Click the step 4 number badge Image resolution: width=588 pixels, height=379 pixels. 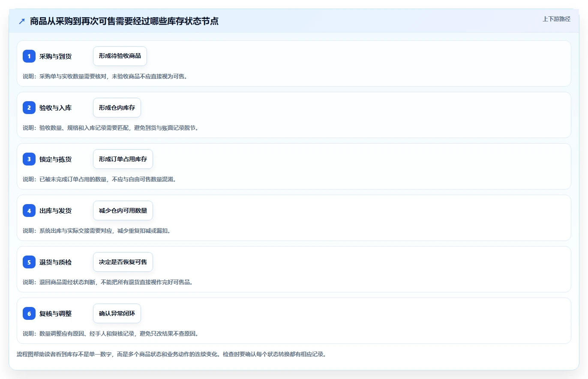coord(29,211)
